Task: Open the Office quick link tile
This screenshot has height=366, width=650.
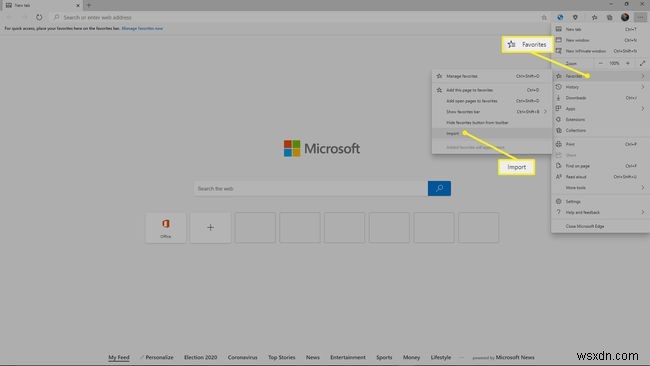Action: pyautogui.click(x=165, y=228)
